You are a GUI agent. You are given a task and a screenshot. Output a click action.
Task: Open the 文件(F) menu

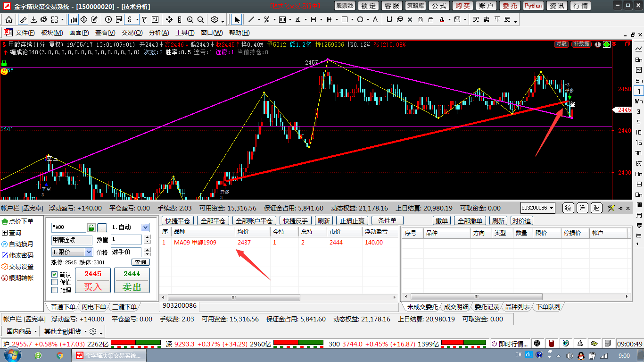click(x=25, y=33)
